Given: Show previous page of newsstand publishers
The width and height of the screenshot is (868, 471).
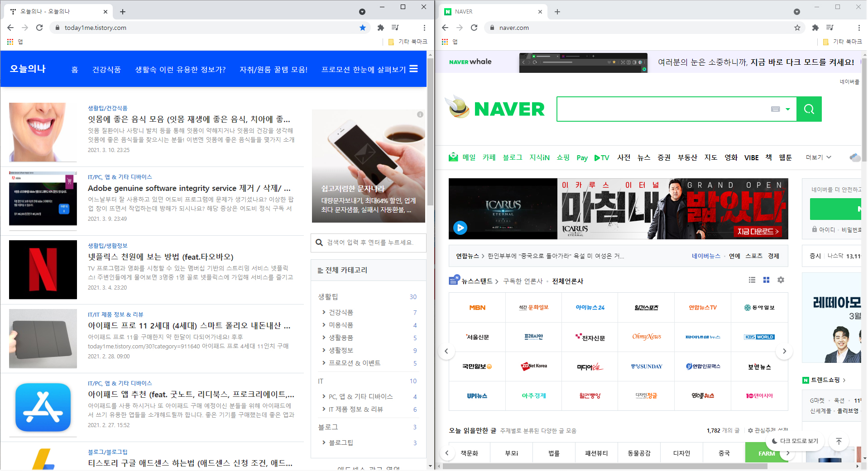Looking at the screenshot, I should (446, 351).
